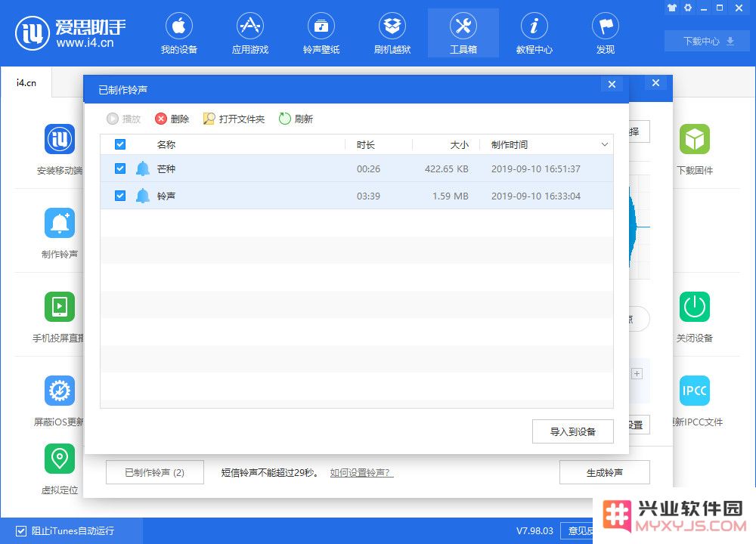This screenshot has width=756, height=544.
Task: Click 打开文件夹 open folder button
Action: [234, 119]
